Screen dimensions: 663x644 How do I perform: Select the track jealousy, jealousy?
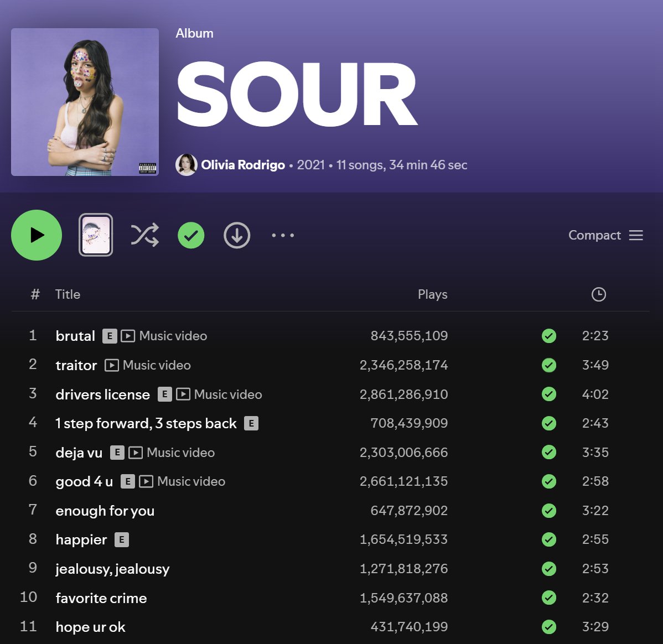[112, 569]
